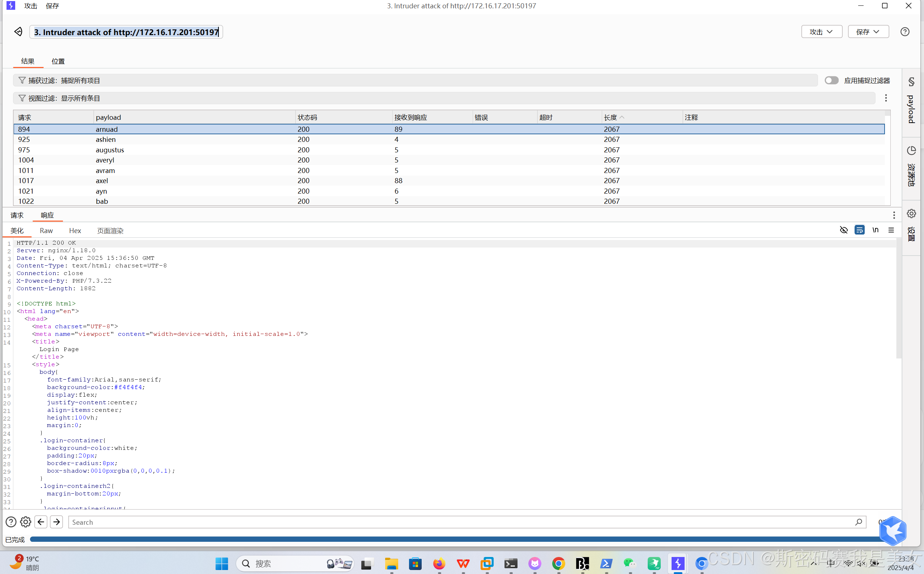The width and height of the screenshot is (924, 574).
Task: Click the show non-printable \n icon
Action: point(876,230)
